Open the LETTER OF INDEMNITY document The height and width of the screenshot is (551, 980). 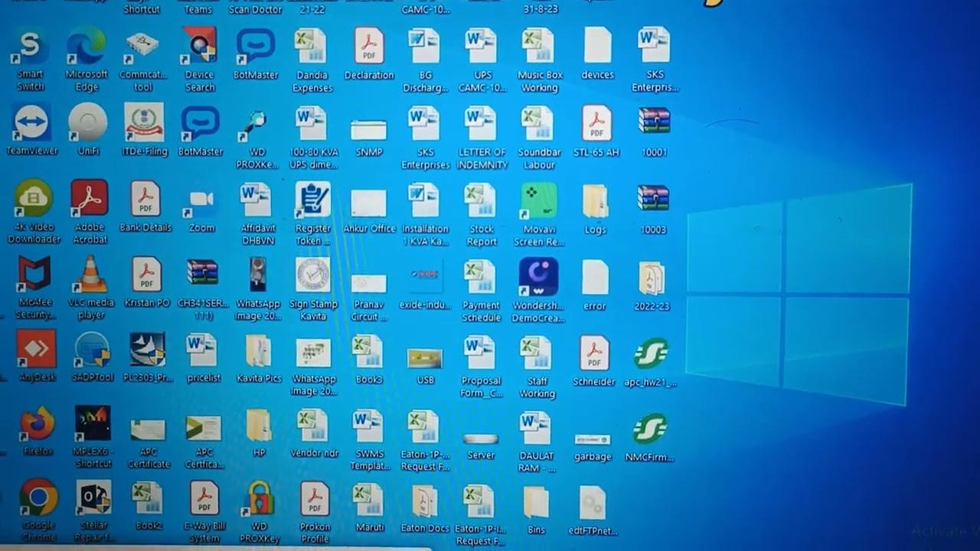click(x=481, y=124)
